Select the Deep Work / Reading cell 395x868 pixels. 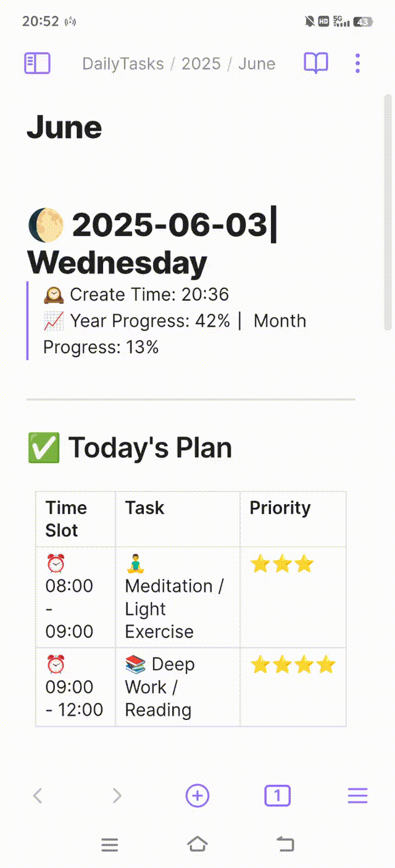[x=178, y=687]
